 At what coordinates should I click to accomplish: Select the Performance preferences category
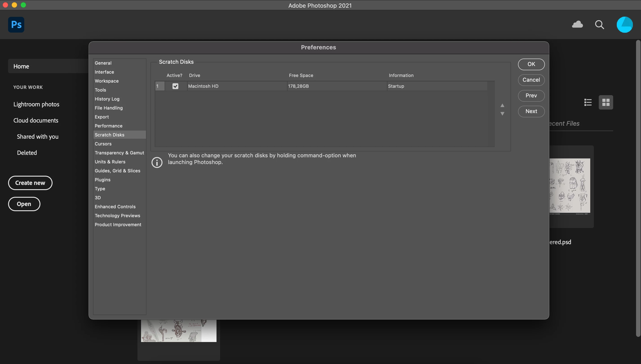pyautogui.click(x=108, y=126)
